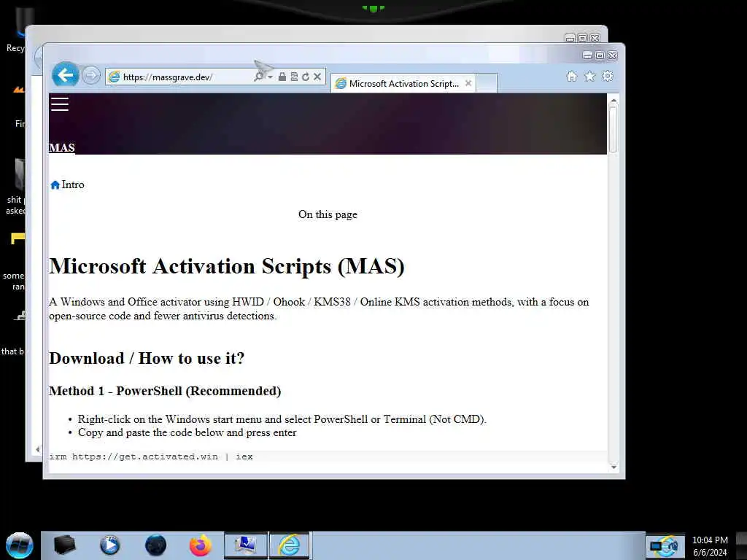Close the background window
This screenshot has width=747, height=560.
595,38
